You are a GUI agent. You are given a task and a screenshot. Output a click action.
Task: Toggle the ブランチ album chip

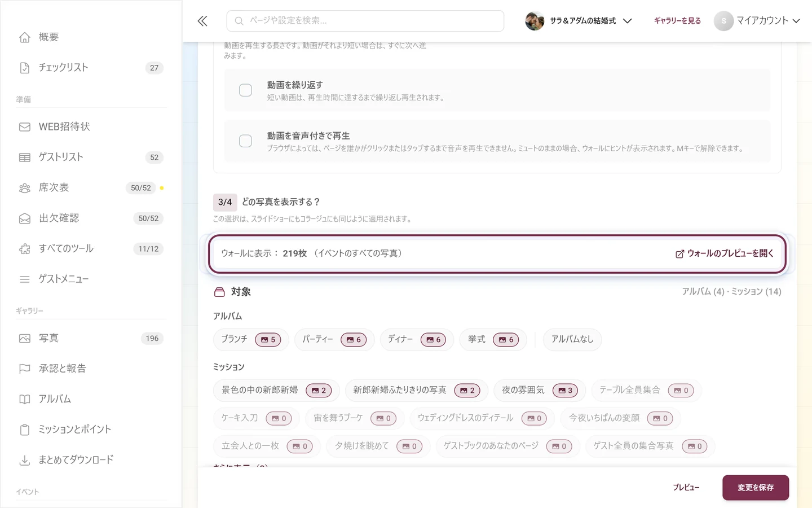[x=251, y=339]
